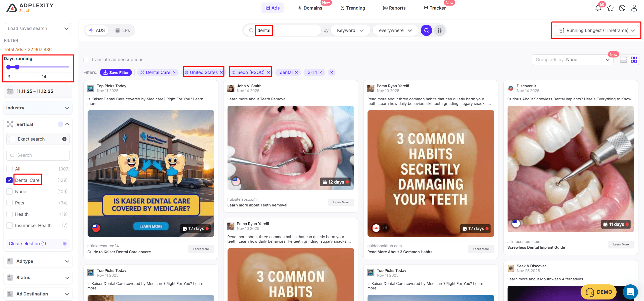This screenshot has width=644, height=301.
Task: Open favorites star icon in header
Action: point(610,8)
